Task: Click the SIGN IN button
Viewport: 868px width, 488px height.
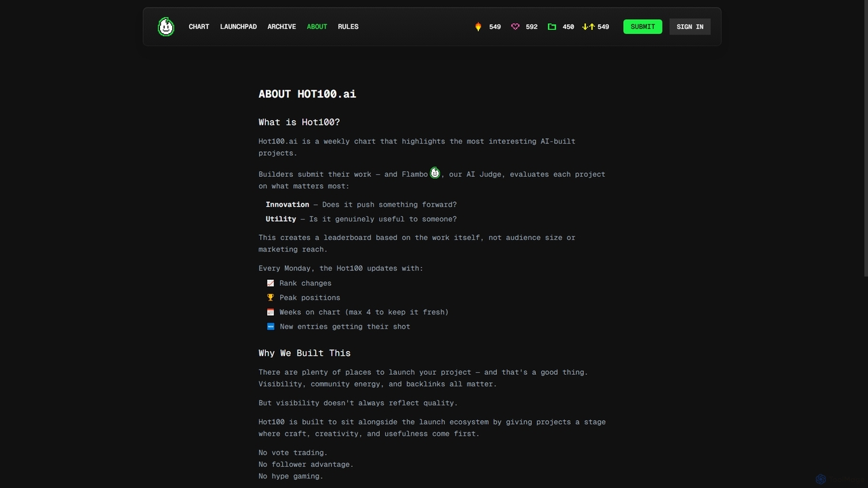Action: [690, 26]
